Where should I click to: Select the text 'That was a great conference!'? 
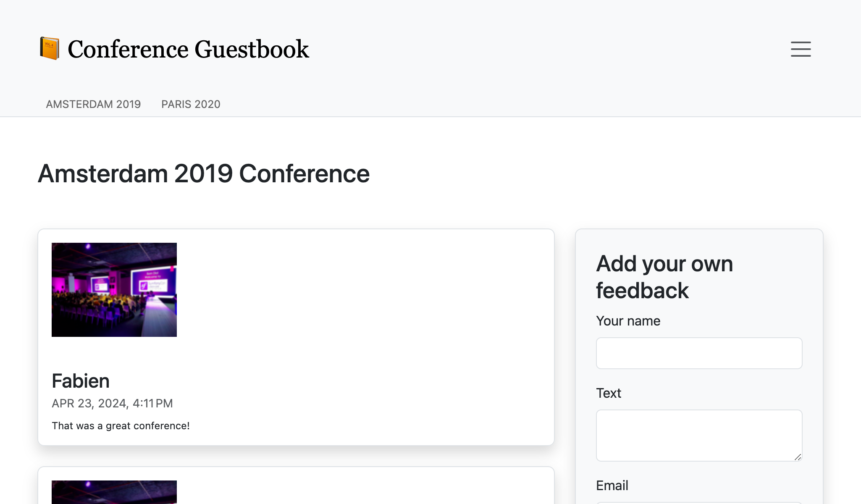click(121, 425)
